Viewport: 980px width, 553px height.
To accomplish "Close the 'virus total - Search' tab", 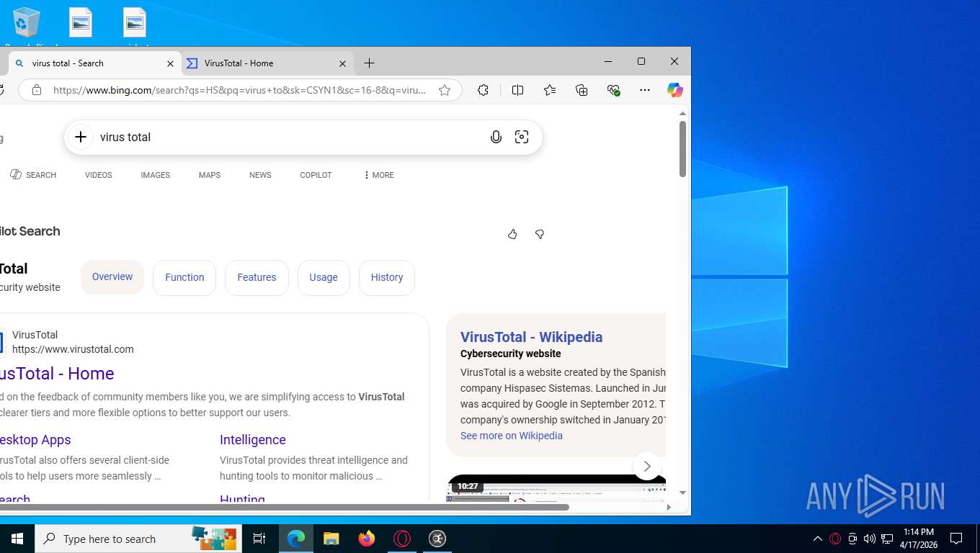I will tap(170, 63).
